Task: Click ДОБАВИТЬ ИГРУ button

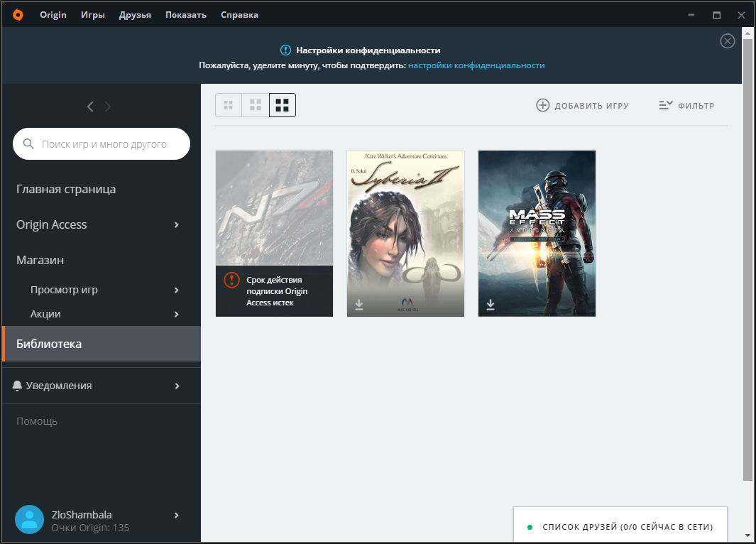Action: point(582,105)
